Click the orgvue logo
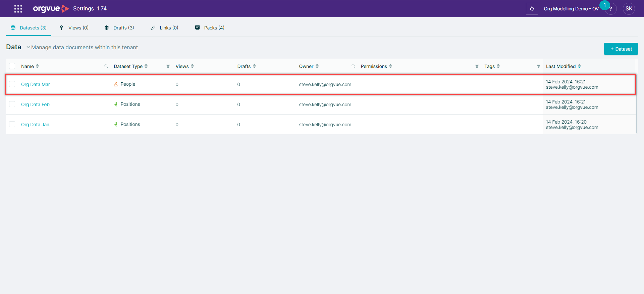 (x=51, y=9)
